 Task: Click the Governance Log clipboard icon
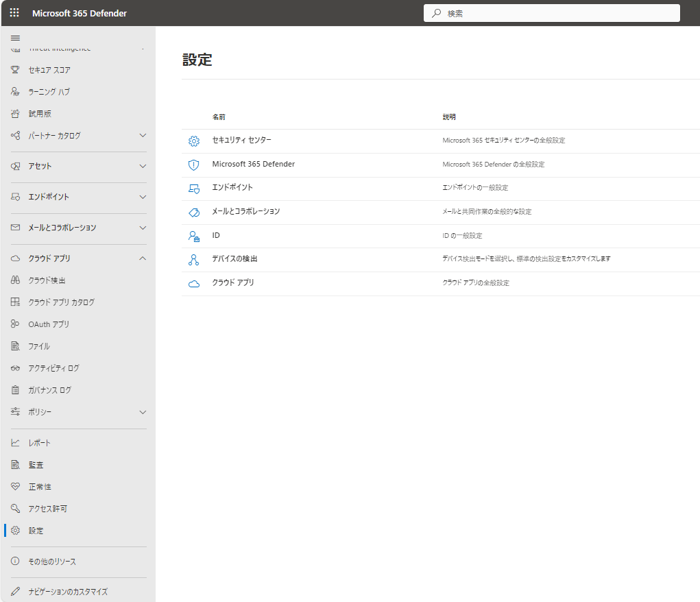tap(15, 390)
